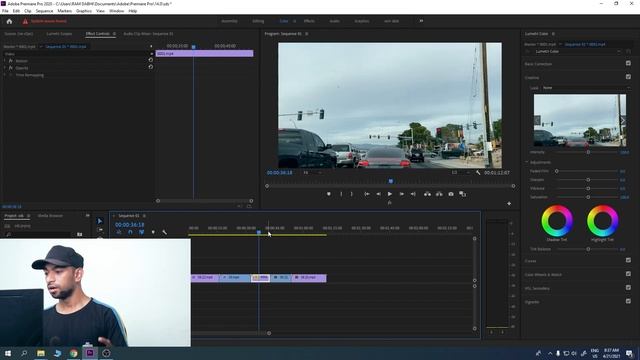
Task: Toggle Vignette section checkbox
Action: coord(628,301)
